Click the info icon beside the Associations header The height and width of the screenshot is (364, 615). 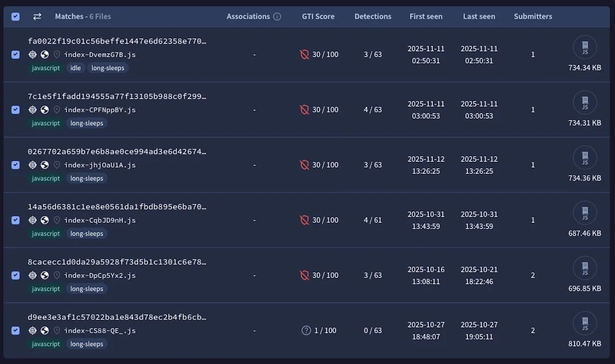click(x=277, y=16)
